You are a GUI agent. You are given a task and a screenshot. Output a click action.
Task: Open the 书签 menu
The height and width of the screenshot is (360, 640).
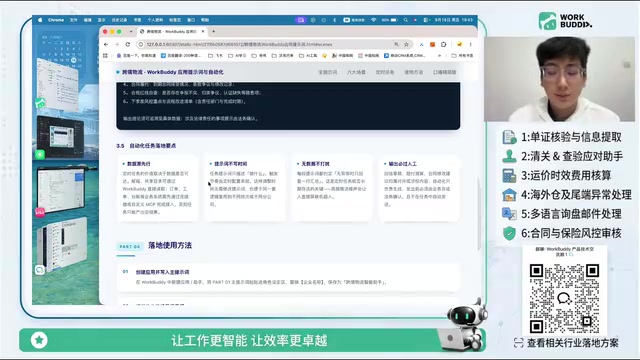pos(138,20)
